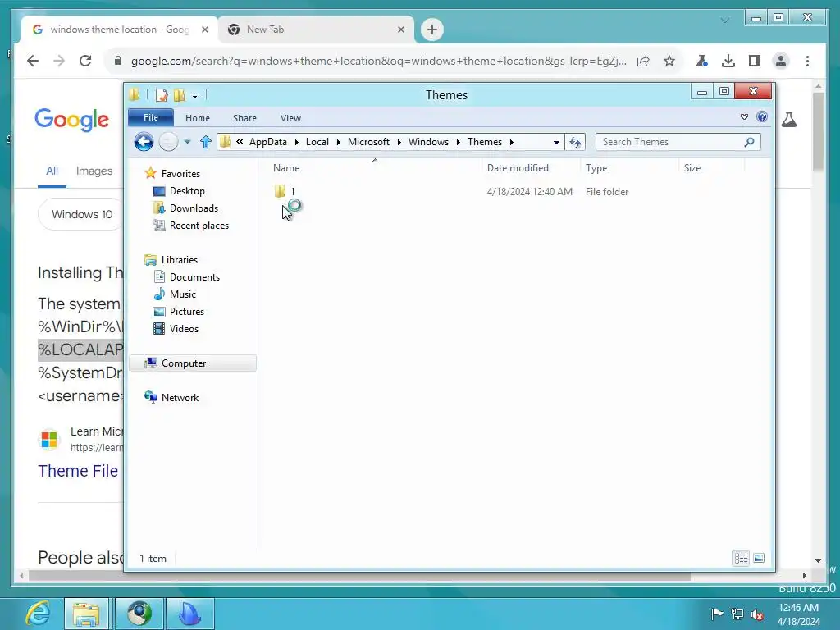
Task: Open new Chrome tab with plus button
Action: pos(432,30)
